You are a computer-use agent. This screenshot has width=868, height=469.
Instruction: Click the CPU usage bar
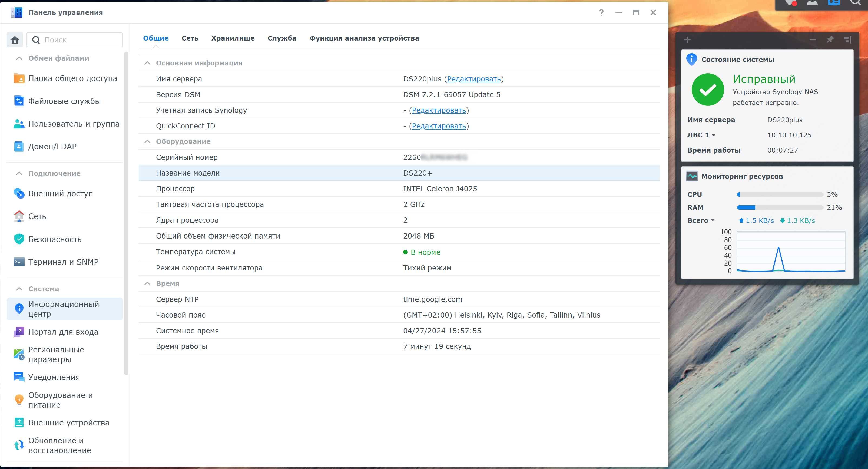point(780,195)
